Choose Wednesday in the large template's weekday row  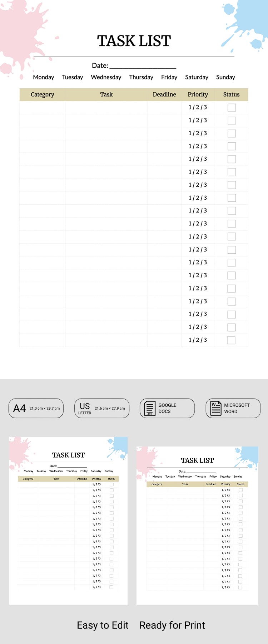[x=106, y=77]
